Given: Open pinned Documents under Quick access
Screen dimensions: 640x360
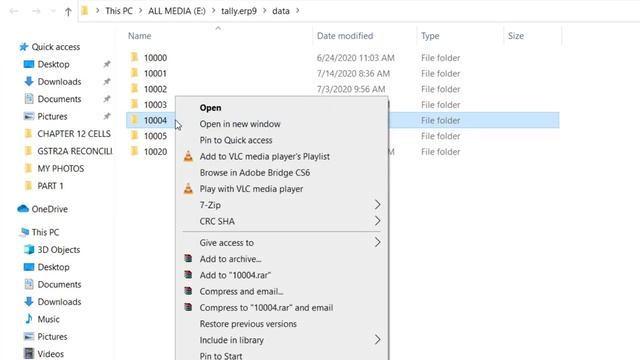Looking at the screenshot, I should (59, 99).
